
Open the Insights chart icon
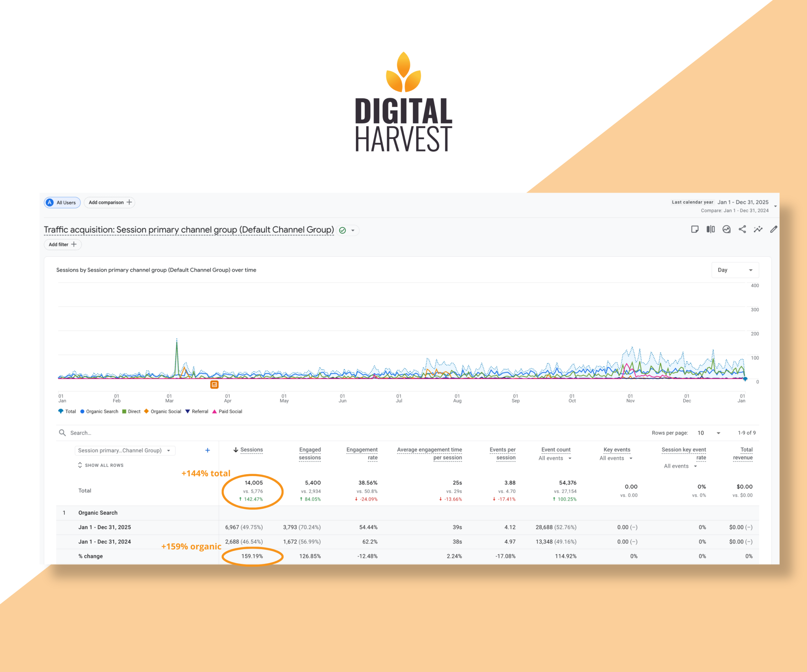pos(726,229)
